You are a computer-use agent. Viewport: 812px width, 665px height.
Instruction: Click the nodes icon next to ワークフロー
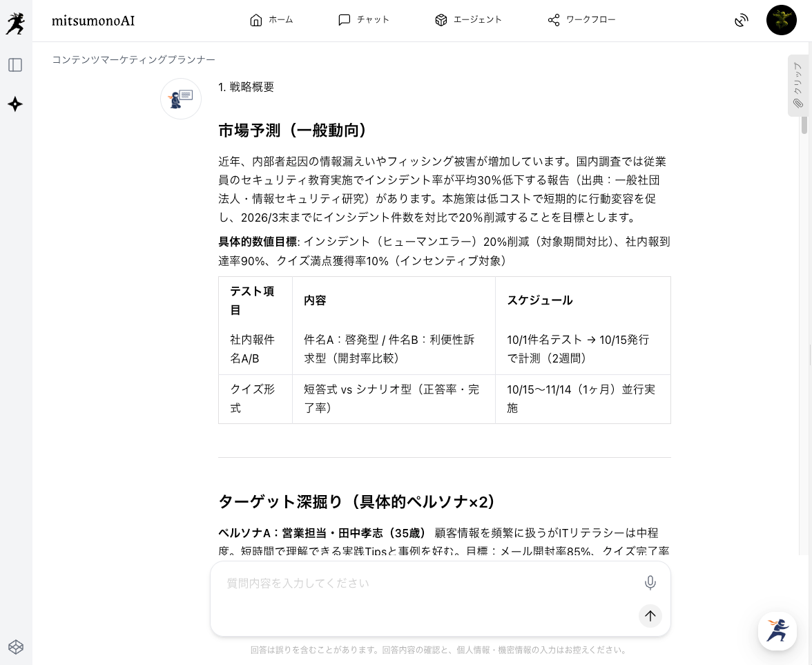tap(554, 20)
